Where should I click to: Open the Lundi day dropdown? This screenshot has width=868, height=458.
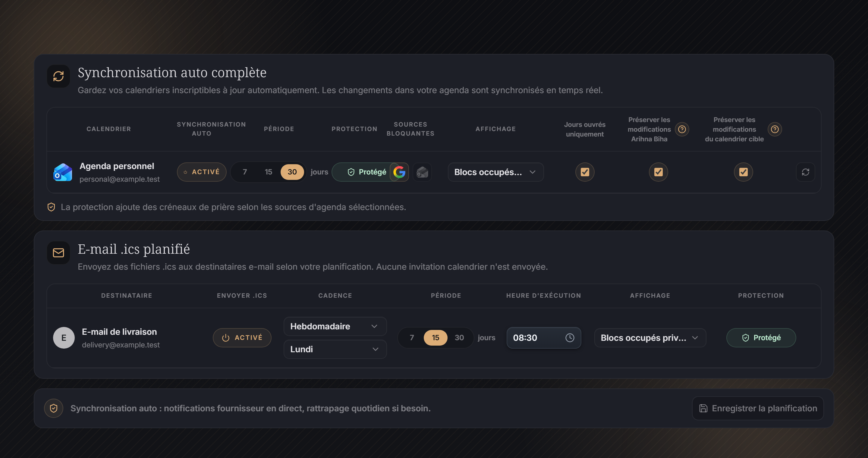335,349
